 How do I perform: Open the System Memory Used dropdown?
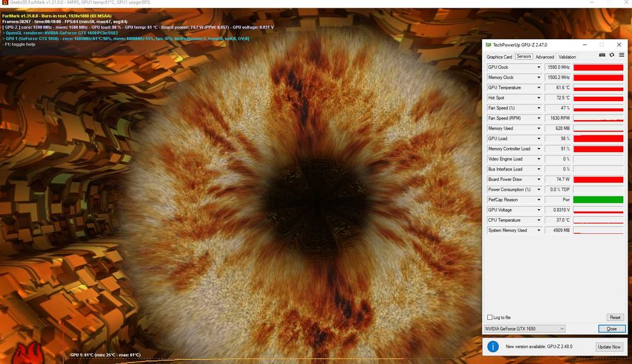click(538, 230)
